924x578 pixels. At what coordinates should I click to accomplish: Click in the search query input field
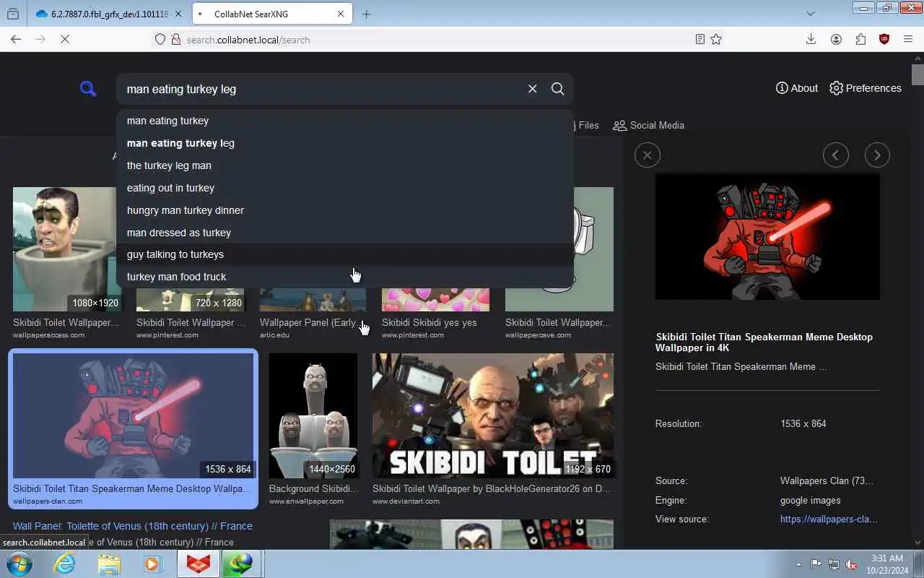(x=321, y=89)
